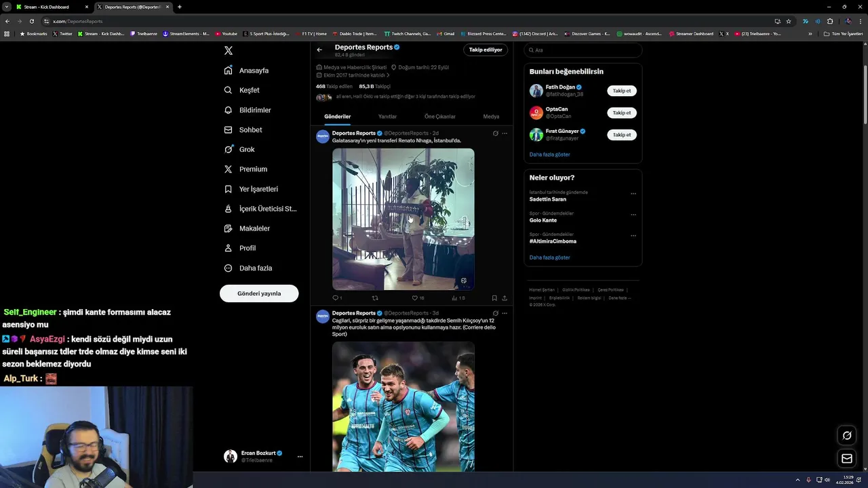Image resolution: width=868 pixels, height=488 pixels.
Task: Expand the hidden bookmarks overflow chevron
Action: 810,34
